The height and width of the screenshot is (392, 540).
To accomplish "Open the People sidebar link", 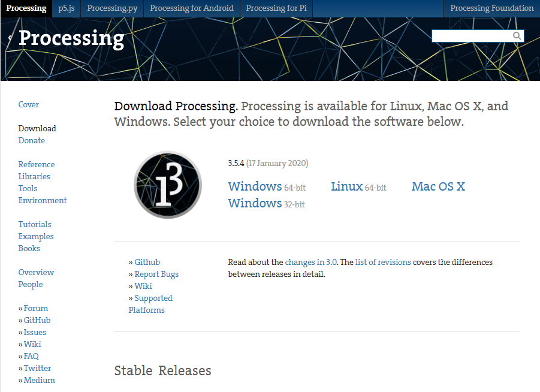I will pyautogui.click(x=31, y=285).
